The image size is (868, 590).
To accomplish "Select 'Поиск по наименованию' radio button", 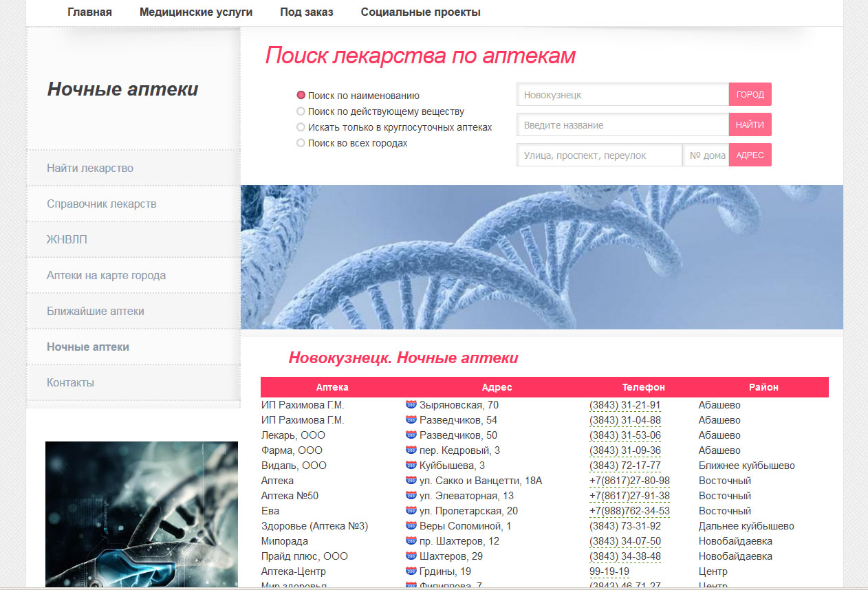I will coord(301,96).
